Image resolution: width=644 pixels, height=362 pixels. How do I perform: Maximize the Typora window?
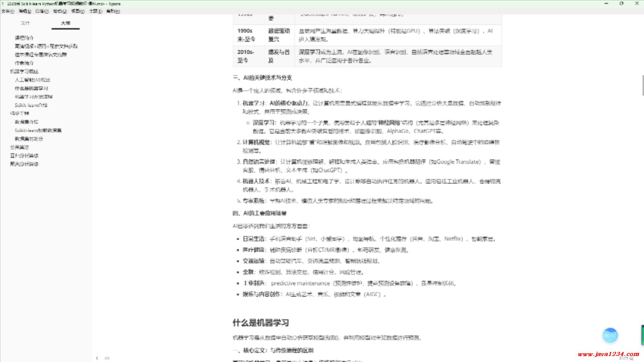click(622, 4)
